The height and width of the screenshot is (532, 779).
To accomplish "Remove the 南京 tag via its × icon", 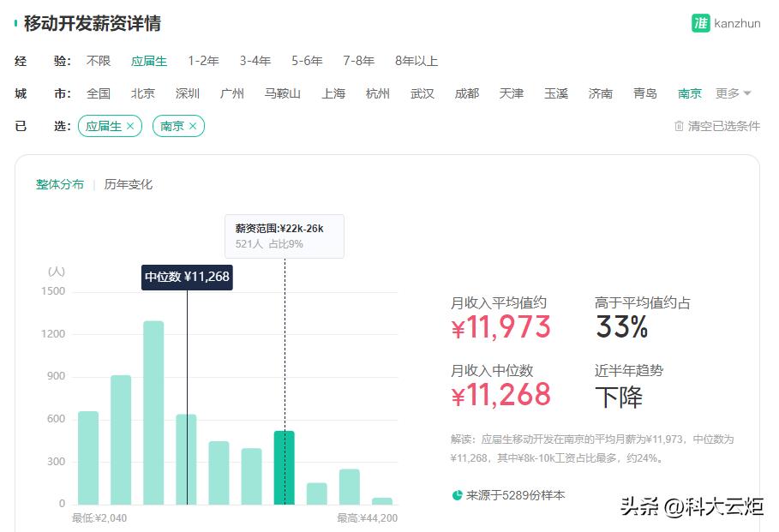I will [194, 126].
